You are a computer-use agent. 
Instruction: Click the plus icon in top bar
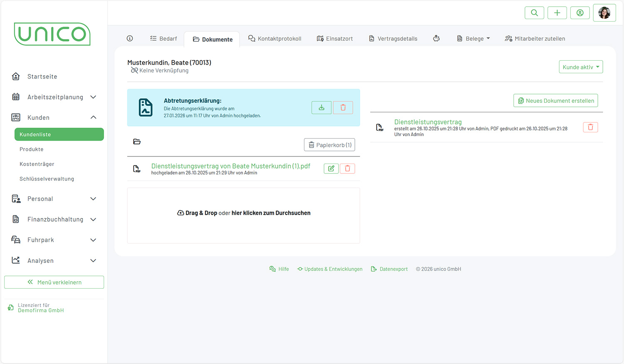(557, 13)
